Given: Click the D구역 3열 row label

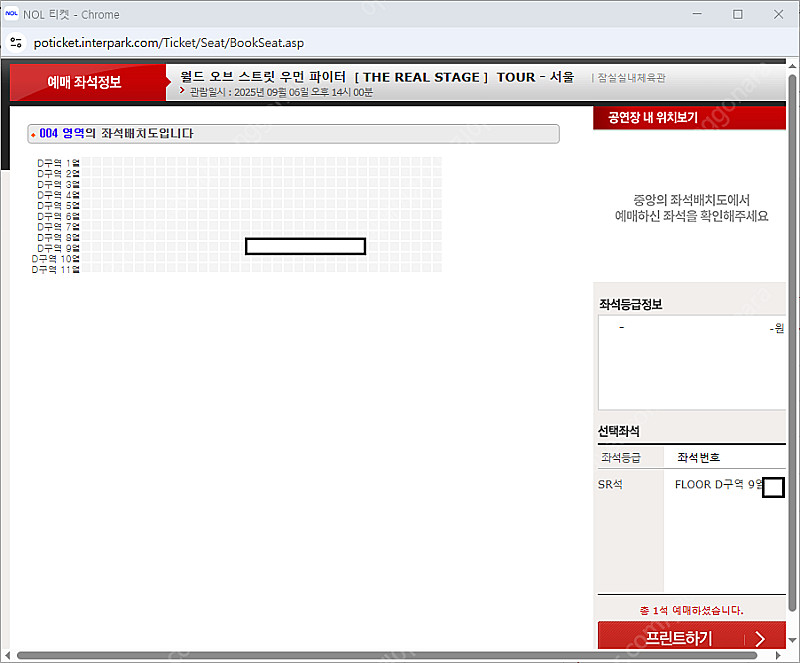Looking at the screenshot, I should pos(58,184).
